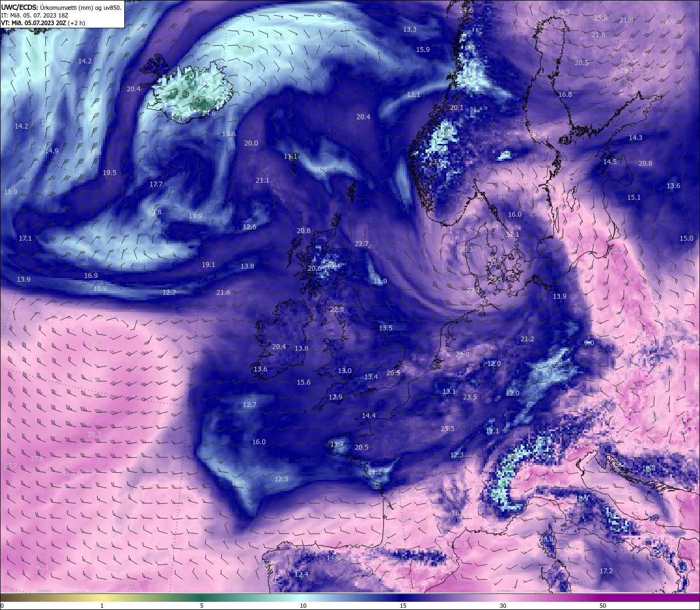Click the 15.9 value label
Image resolution: width=700 pixels, height=610 pixels.
click(423, 49)
